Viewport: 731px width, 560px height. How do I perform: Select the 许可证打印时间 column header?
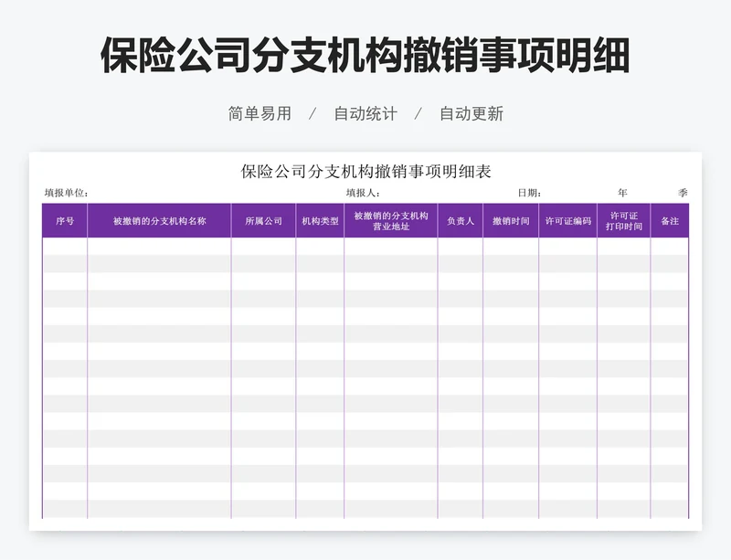pos(624,221)
